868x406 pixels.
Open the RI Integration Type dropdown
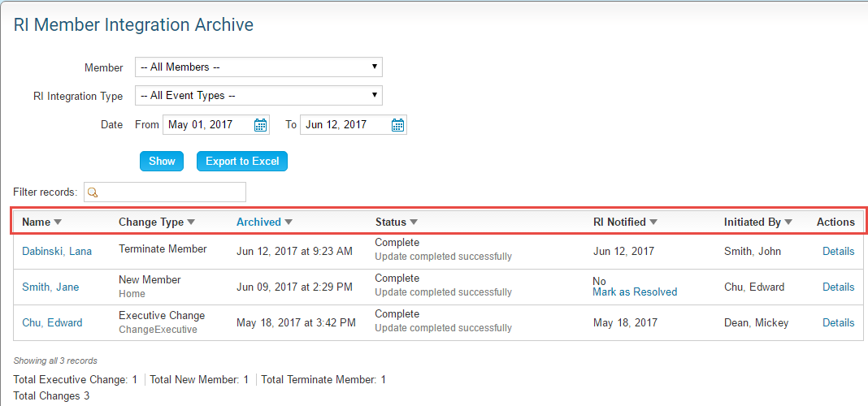(x=258, y=96)
